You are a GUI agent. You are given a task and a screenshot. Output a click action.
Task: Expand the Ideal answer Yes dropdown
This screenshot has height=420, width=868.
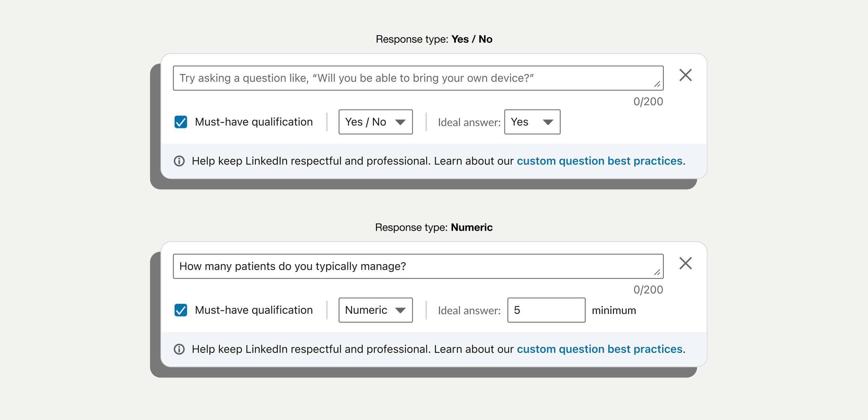click(532, 122)
